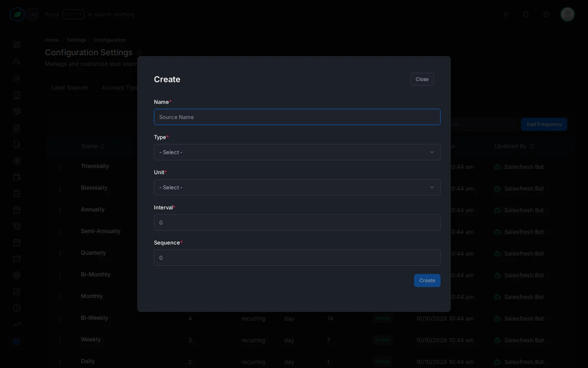Click the search magnifier icon in top bar

[x=526, y=15]
